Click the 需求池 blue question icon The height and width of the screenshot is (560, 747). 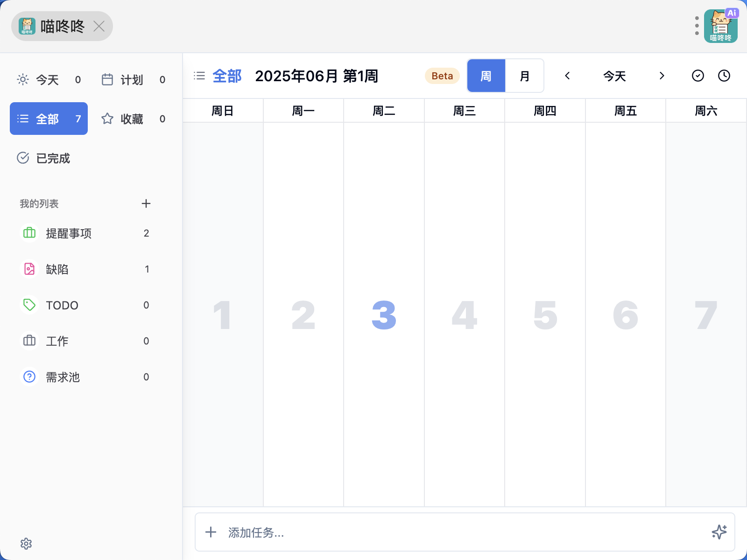[29, 376]
